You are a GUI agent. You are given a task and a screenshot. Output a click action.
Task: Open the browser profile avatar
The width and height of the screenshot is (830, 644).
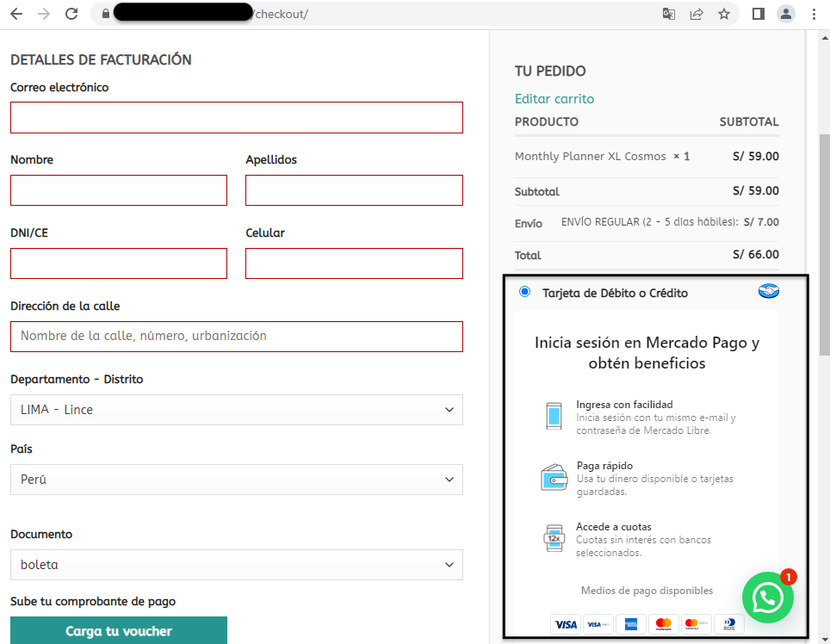click(x=786, y=14)
